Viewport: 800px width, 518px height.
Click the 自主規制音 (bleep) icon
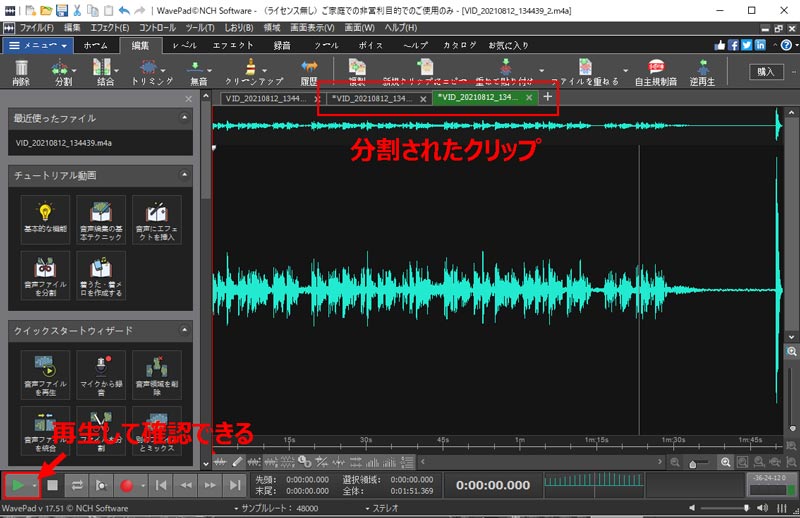coord(657,69)
